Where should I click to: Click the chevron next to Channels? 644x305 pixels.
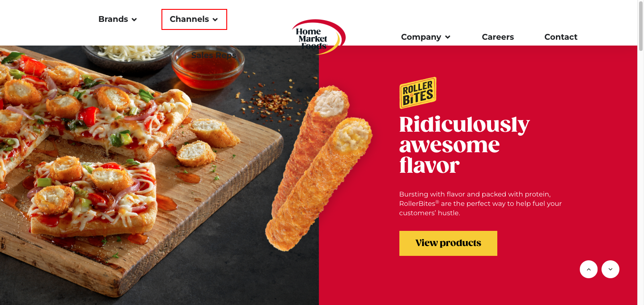(215, 20)
